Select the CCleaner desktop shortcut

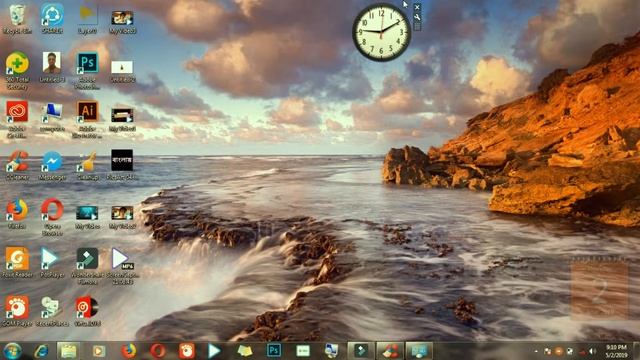tap(17, 165)
